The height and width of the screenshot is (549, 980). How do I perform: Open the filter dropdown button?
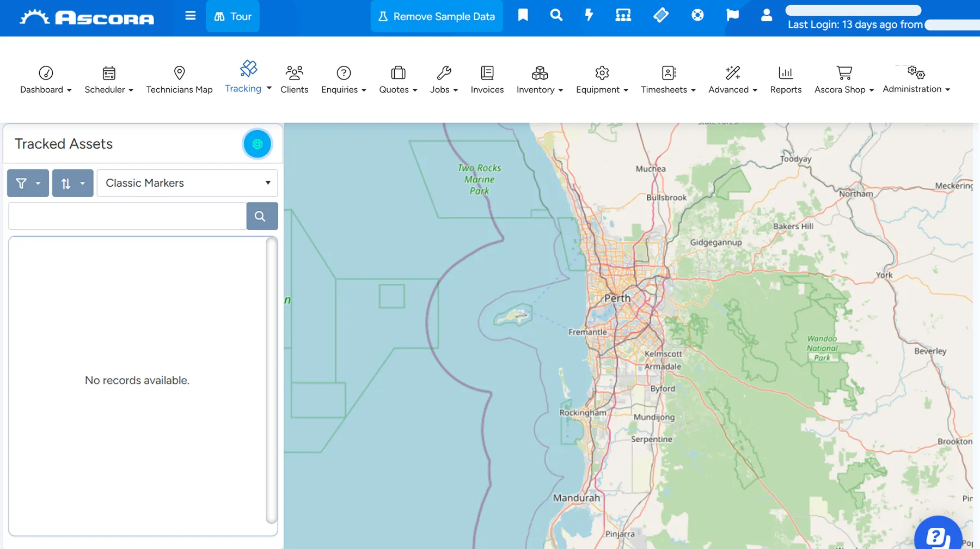point(28,183)
